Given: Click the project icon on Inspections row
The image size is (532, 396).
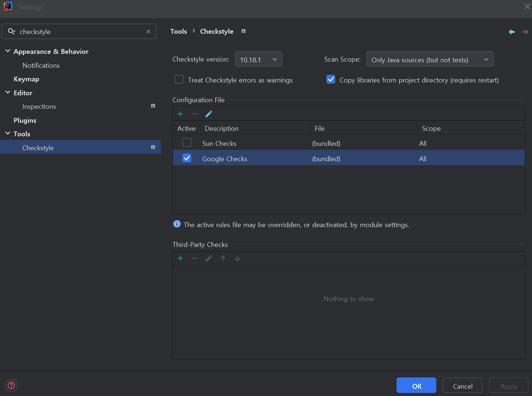Looking at the screenshot, I should 153,106.
